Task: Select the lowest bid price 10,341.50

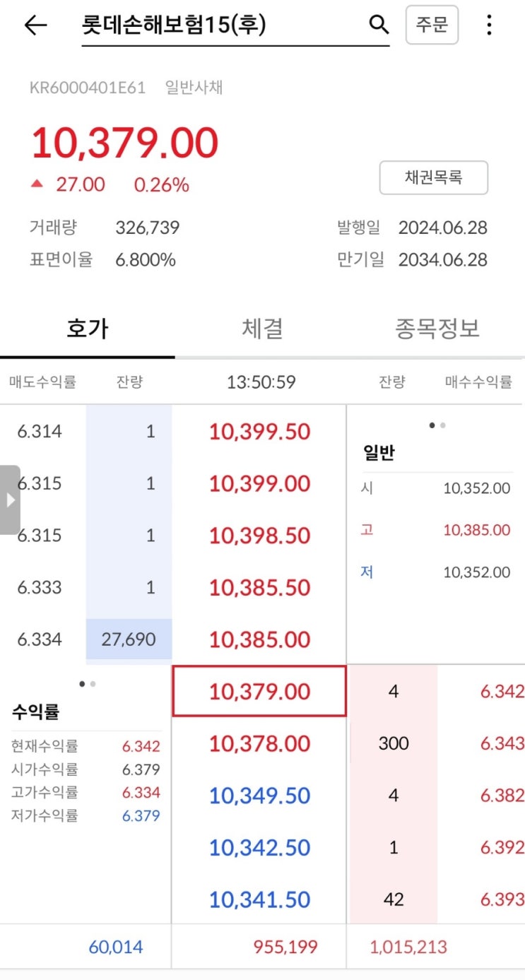Action: (x=259, y=900)
